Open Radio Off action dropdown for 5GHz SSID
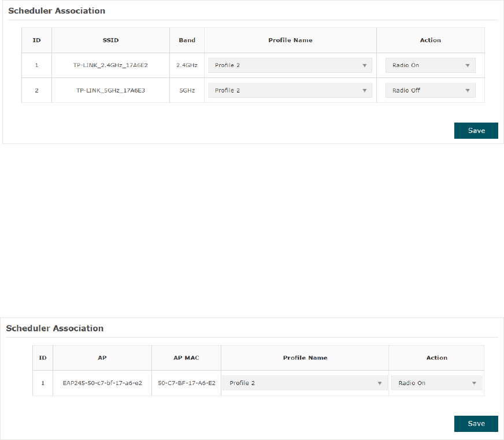The image size is (504, 440). 431,90
